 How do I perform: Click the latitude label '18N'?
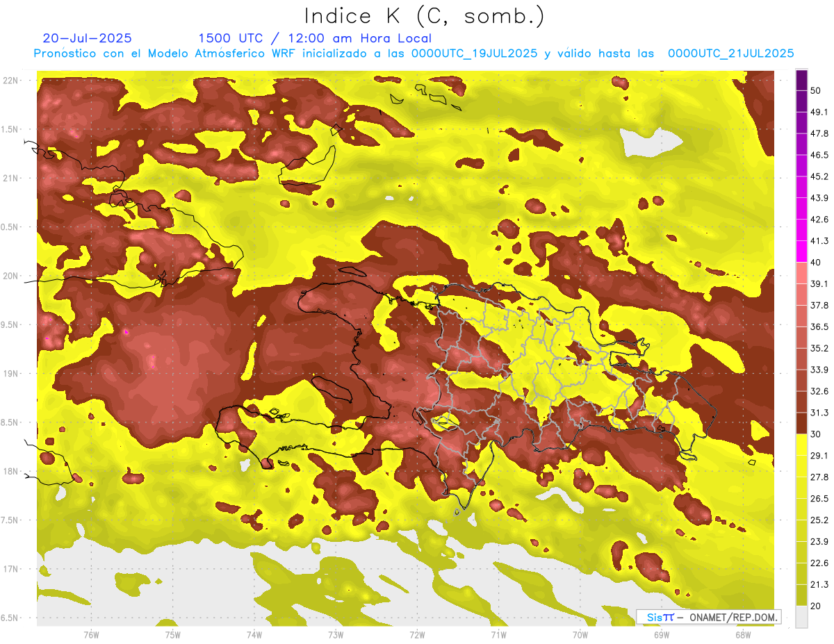pyautogui.click(x=12, y=472)
